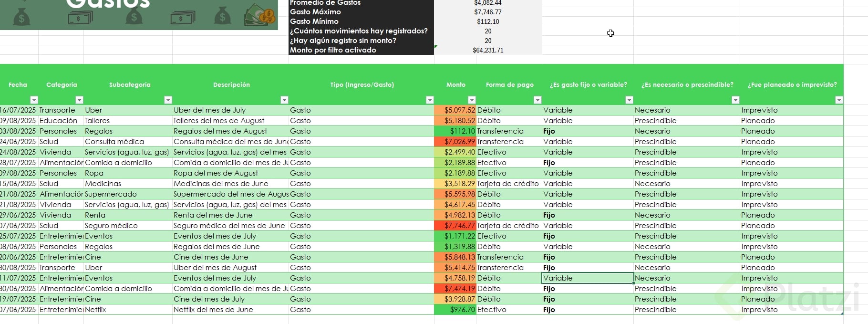Select the middle money bag icon in banner
The width and height of the screenshot is (868, 324).
(x=134, y=16)
